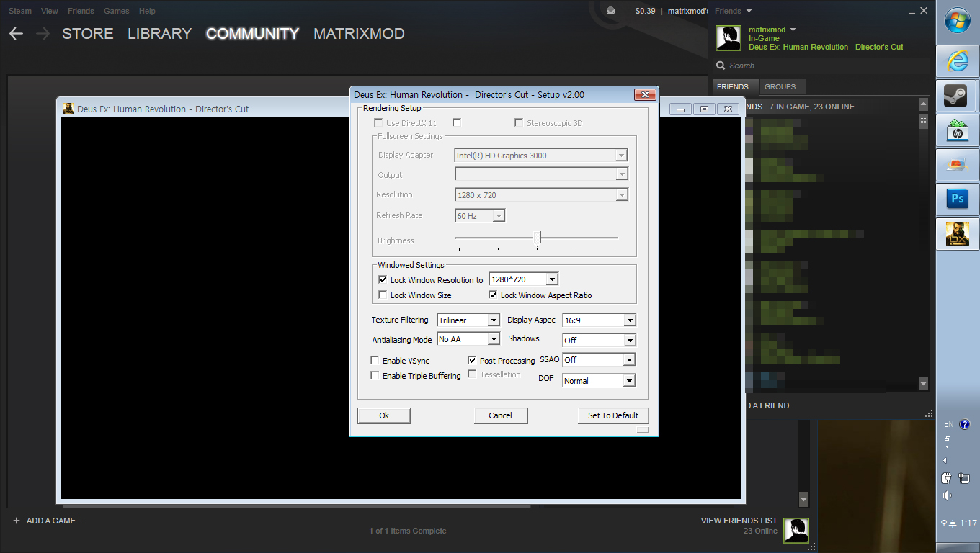
Task: Disable the Post-Processing checkbox
Action: 472,360
